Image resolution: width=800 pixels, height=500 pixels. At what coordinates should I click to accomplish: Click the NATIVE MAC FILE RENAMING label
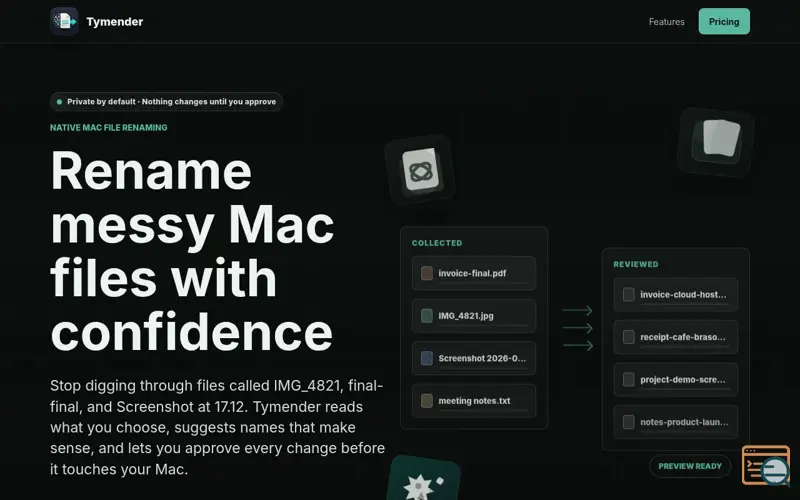point(109,128)
